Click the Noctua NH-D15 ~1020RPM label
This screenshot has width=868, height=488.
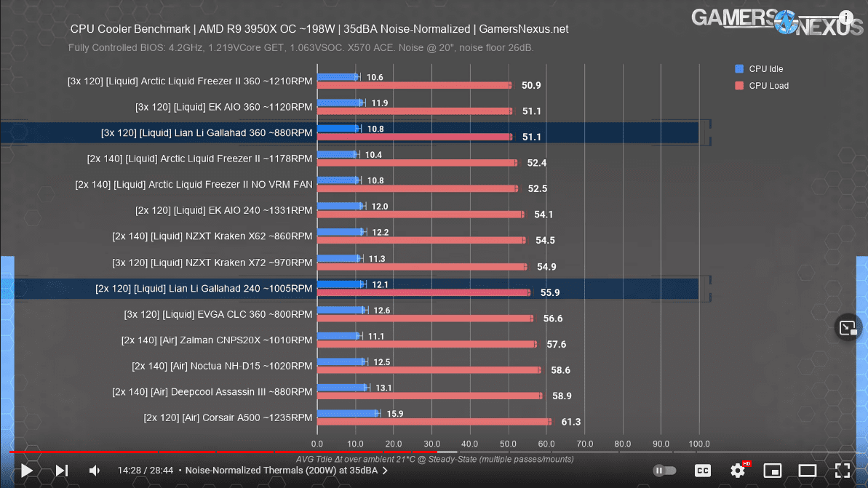point(222,366)
